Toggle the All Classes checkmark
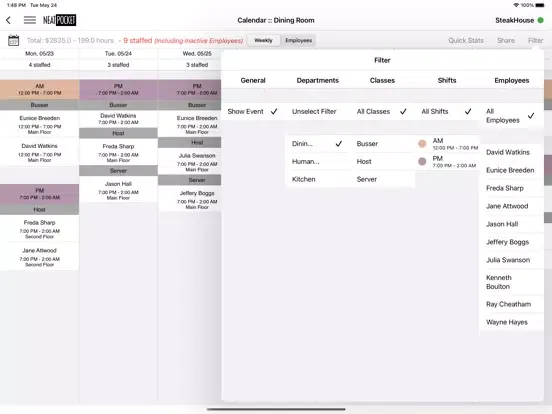The image size is (552, 414). click(x=403, y=112)
